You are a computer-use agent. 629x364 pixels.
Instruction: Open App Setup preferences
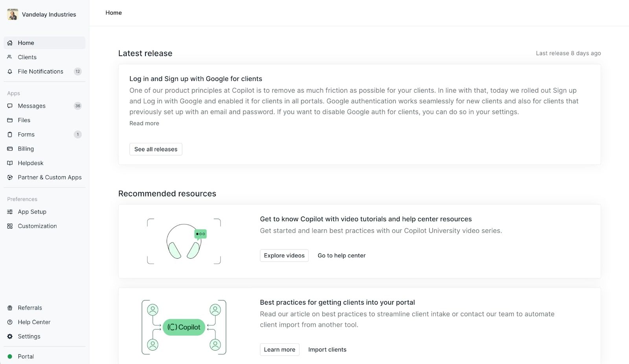32,212
